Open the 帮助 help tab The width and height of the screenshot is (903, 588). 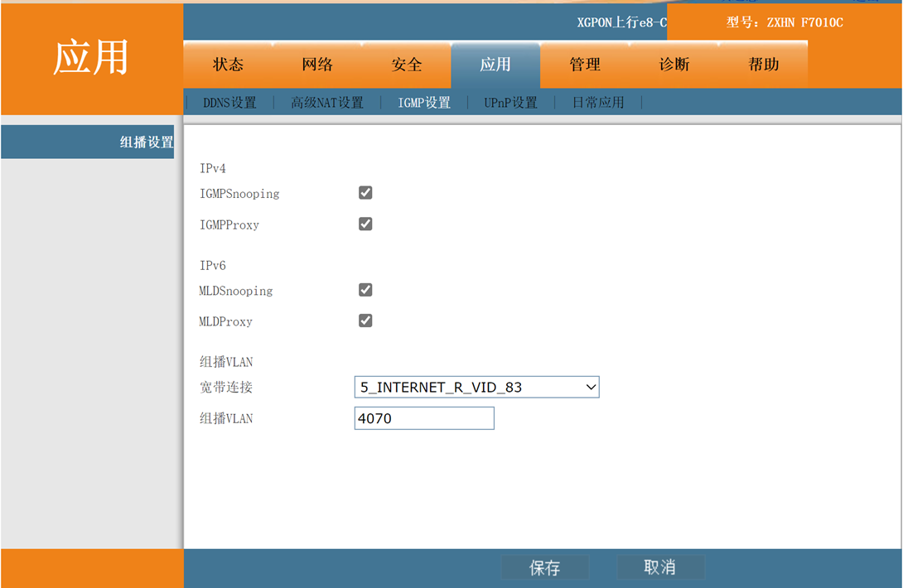coord(764,65)
